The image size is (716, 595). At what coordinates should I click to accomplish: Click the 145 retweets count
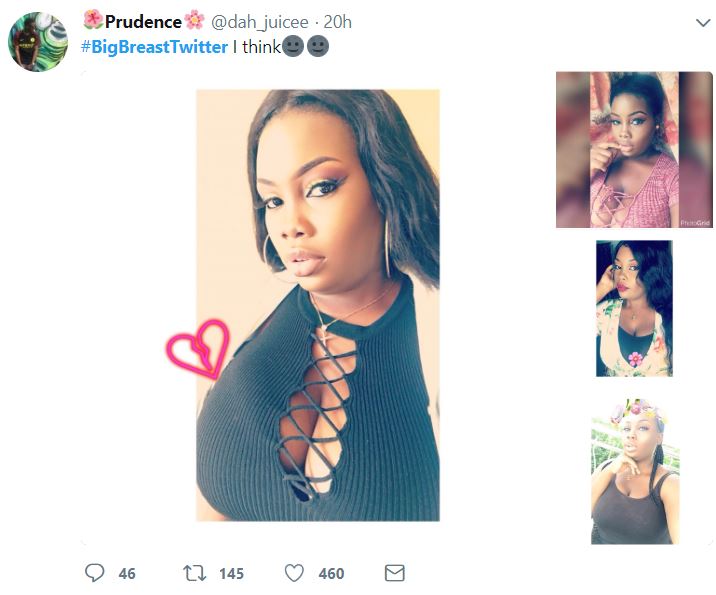231,573
